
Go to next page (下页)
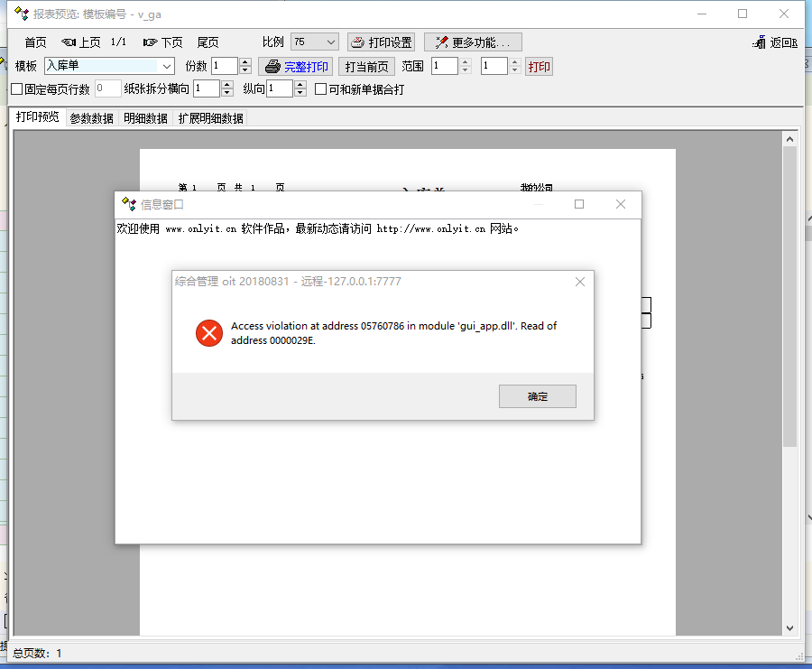click(162, 42)
